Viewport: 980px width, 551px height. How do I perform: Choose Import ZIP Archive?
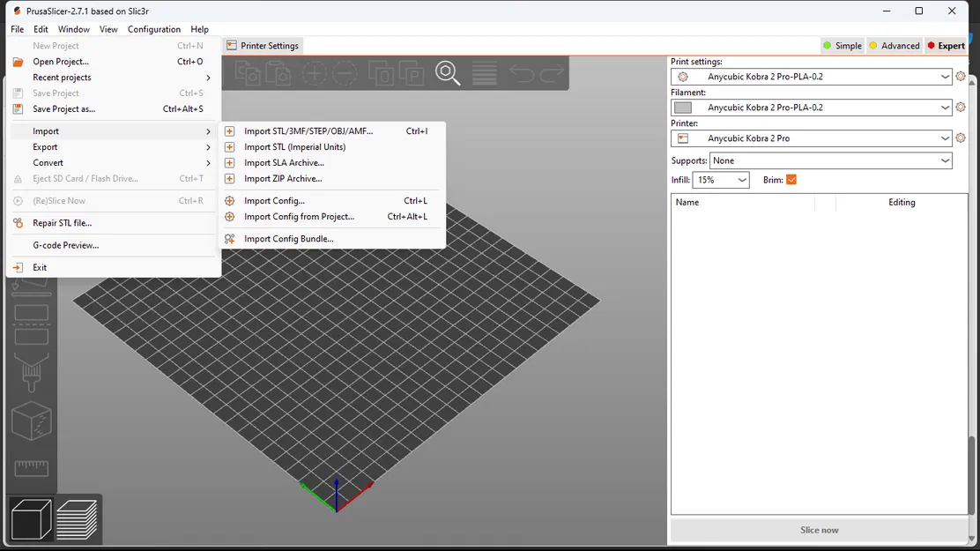[333, 178]
